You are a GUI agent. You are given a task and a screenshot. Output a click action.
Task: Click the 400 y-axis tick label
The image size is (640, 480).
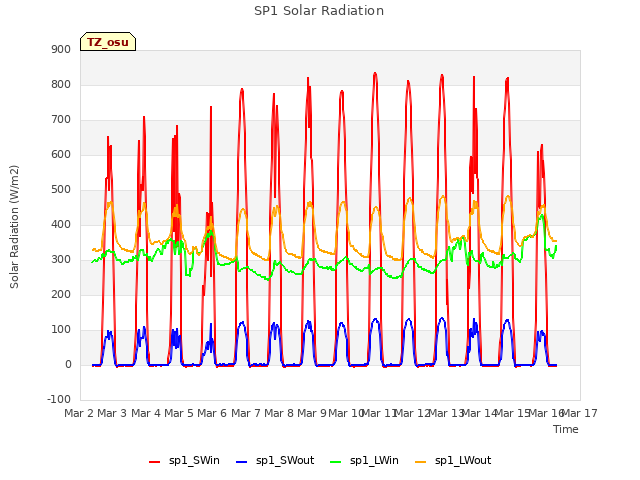click(61, 224)
